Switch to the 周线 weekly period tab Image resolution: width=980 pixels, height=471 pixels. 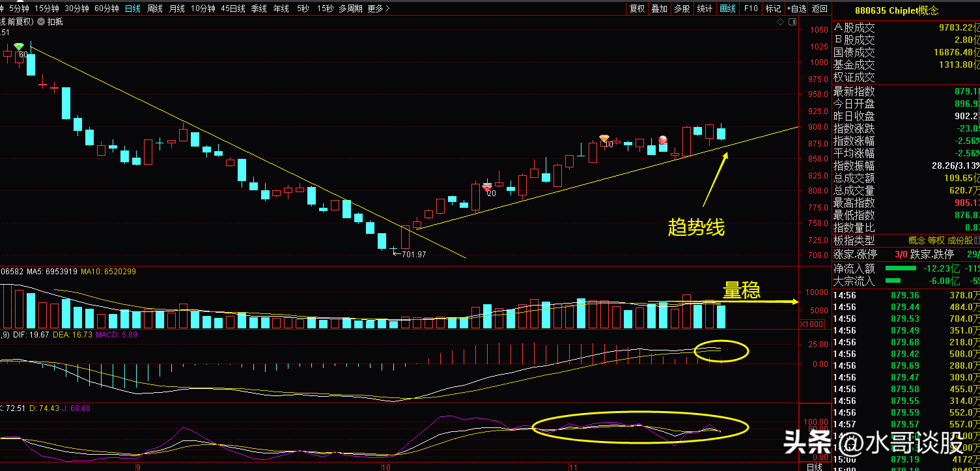click(155, 8)
